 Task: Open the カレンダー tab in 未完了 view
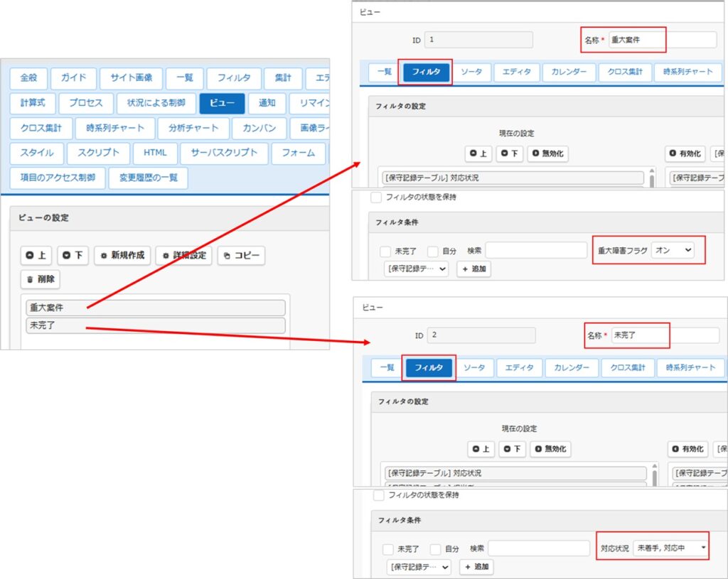coord(570,367)
